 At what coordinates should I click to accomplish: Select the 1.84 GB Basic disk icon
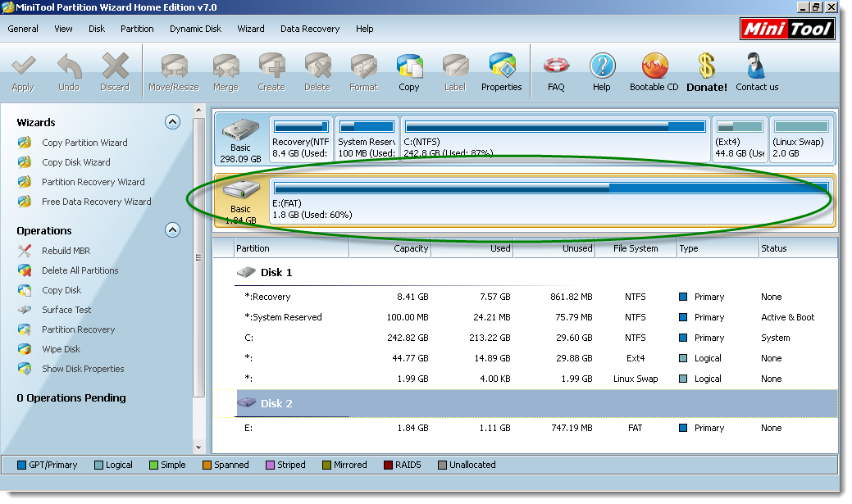pos(241,201)
